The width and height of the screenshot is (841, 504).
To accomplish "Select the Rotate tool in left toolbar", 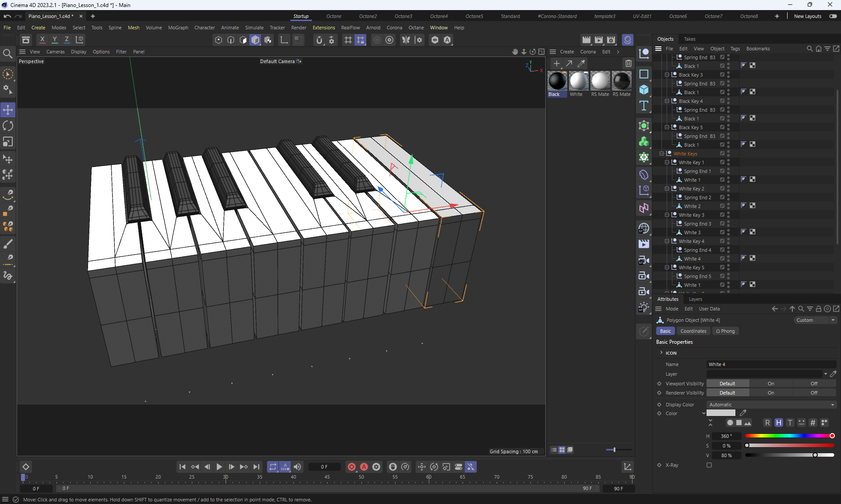I will tap(8, 126).
